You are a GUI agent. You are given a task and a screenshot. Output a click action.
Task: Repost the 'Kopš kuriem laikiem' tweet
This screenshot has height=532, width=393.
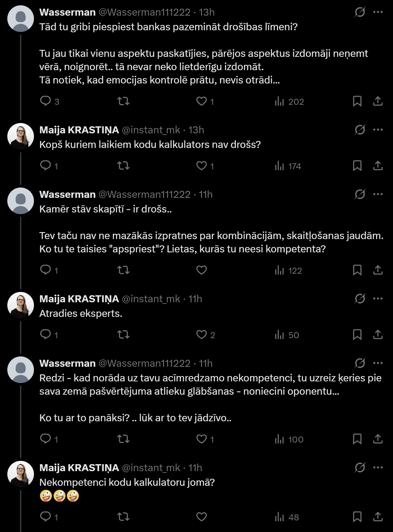123,165
